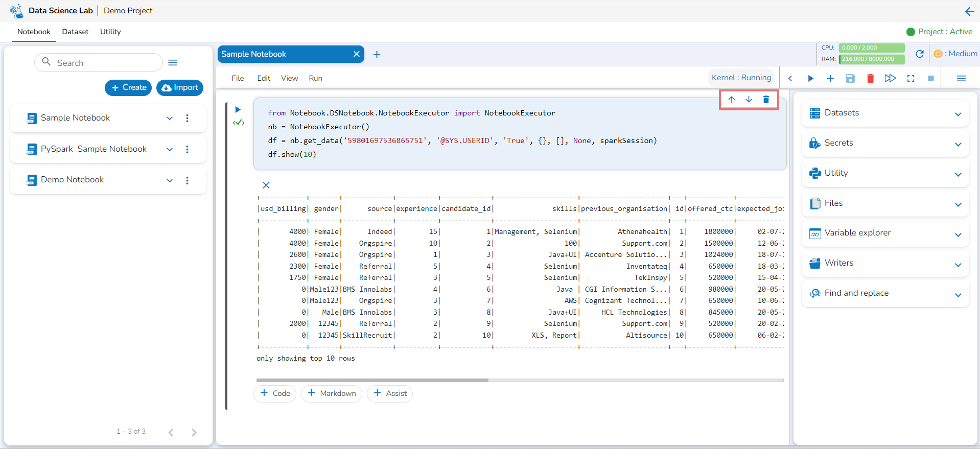Toggle fullscreen view of the notebook
980x449 pixels.
pos(911,78)
